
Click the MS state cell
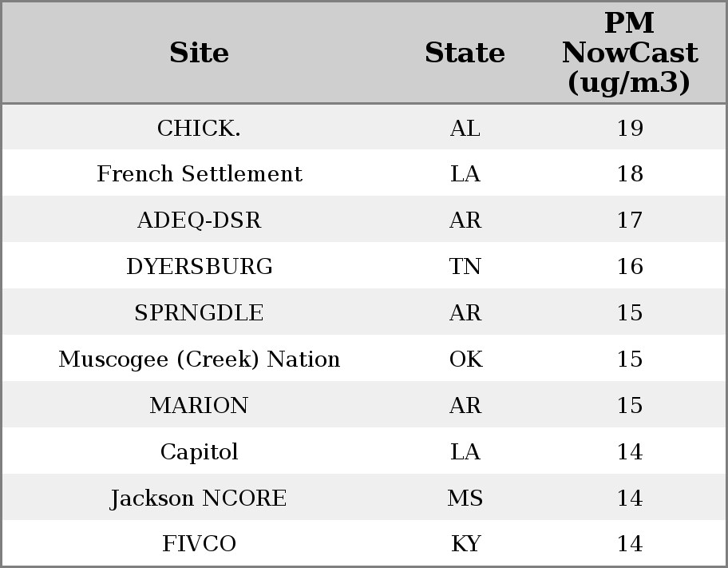coord(465,498)
